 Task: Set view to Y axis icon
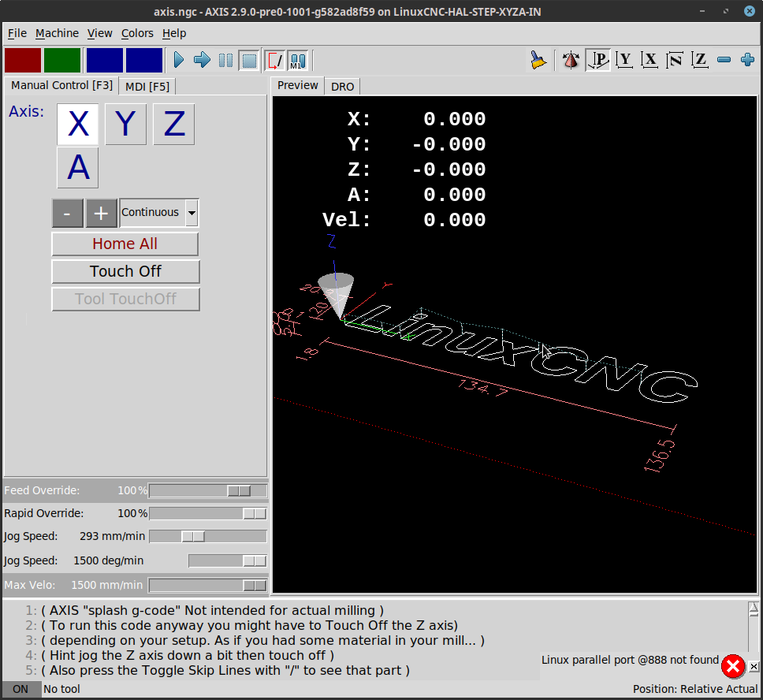[x=623, y=60]
